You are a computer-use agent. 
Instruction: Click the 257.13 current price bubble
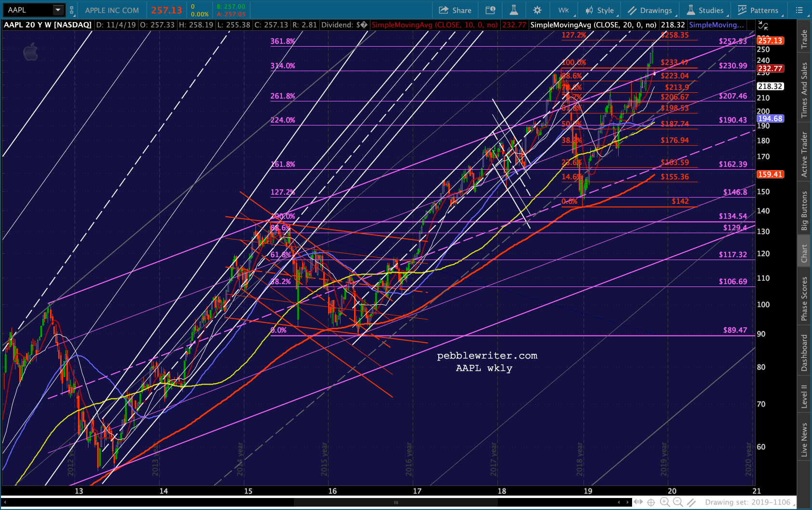[770, 41]
